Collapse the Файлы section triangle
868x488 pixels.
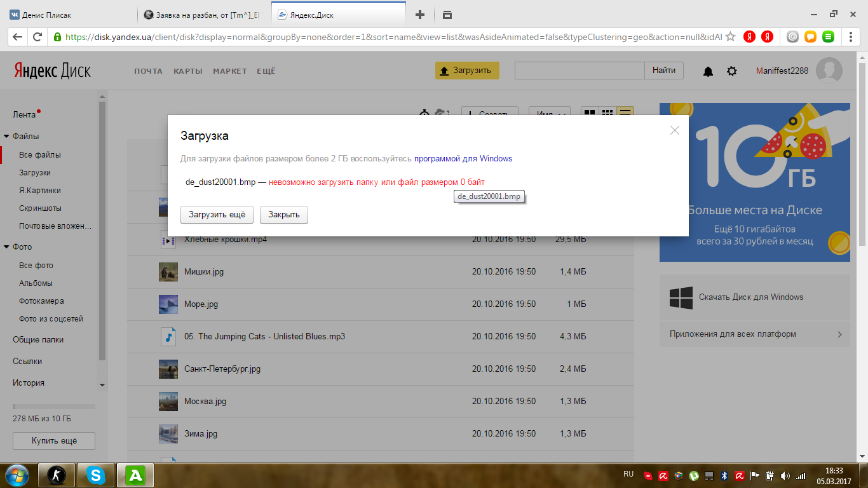tap(6, 137)
